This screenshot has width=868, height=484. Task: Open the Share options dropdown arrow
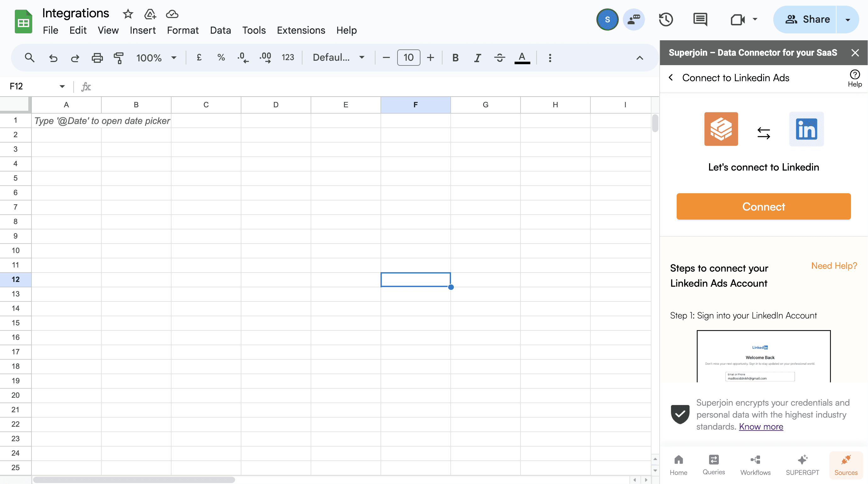click(848, 20)
